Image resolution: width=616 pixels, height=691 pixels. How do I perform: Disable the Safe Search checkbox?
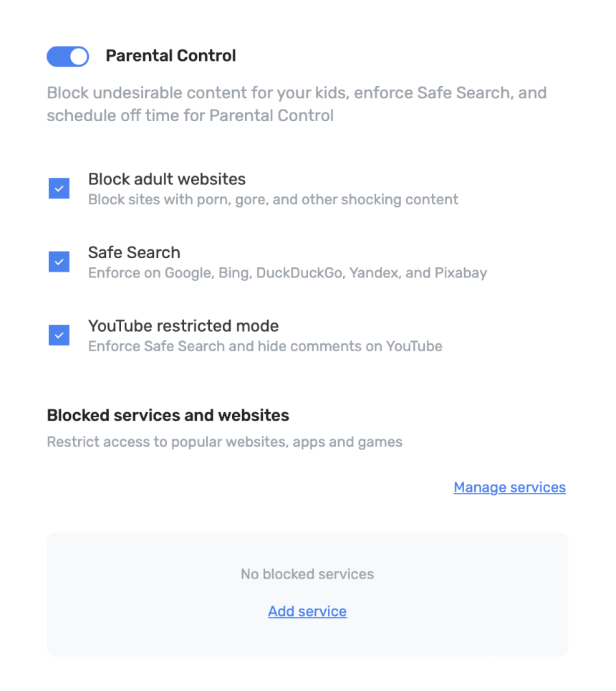[59, 262]
